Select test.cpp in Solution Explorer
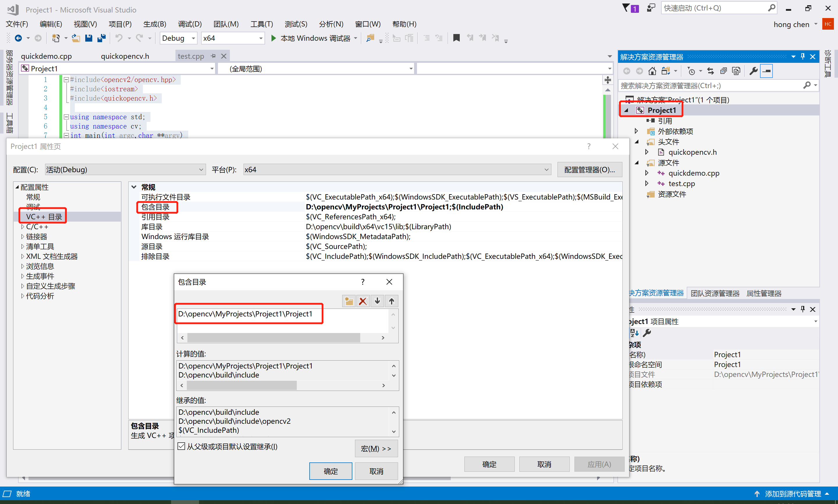The width and height of the screenshot is (838, 504). click(681, 184)
